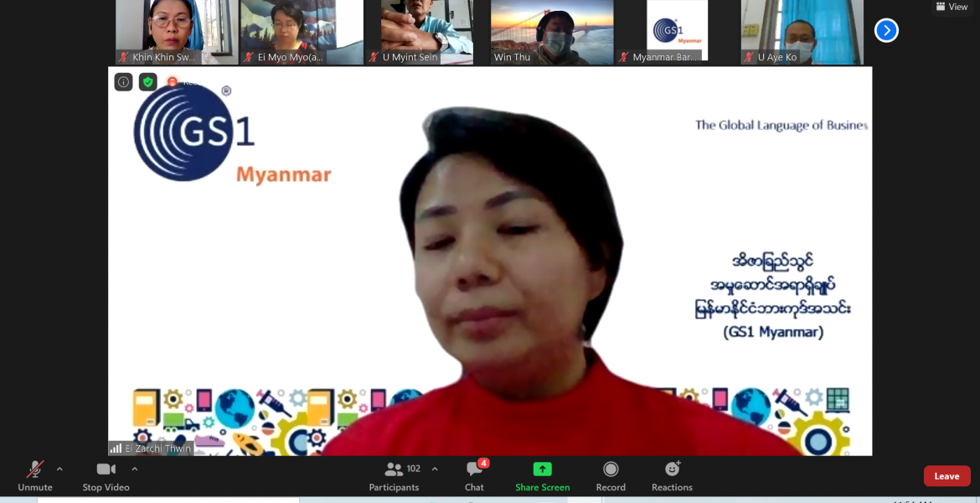The height and width of the screenshot is (503, 980).
Task: Open the Chat panel
Action: (474, 476)
